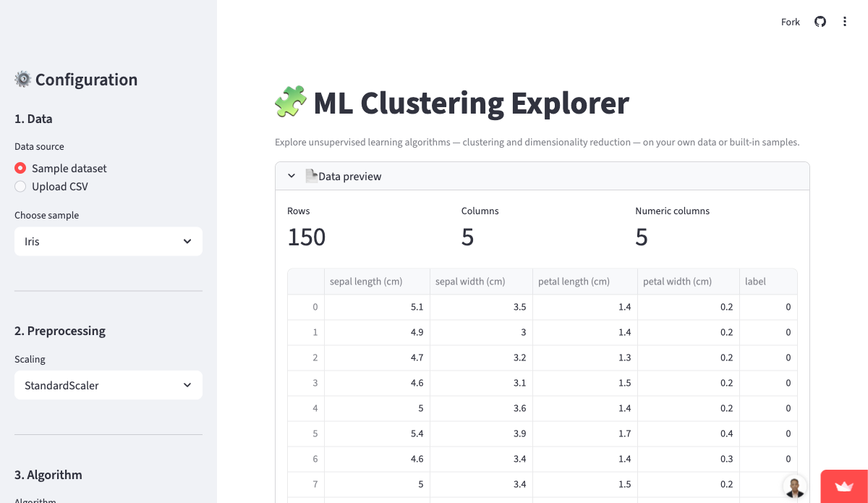
Task: Select the Upload CSV radio option
Action: [x=51, y=186]
